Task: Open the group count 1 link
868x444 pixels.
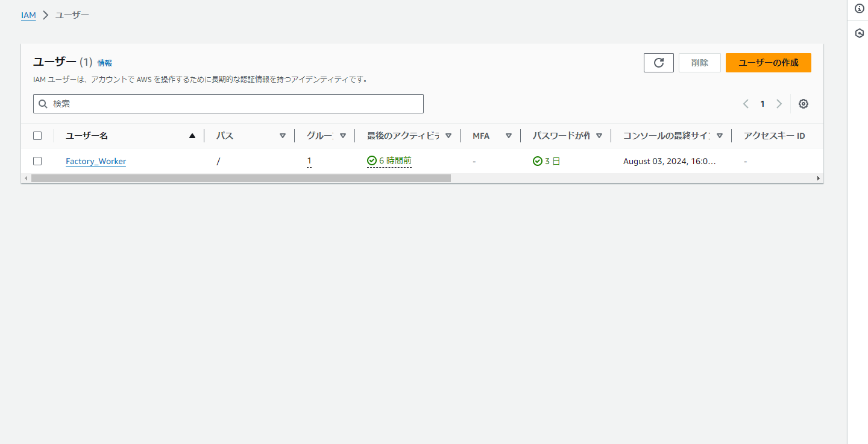Action: [309, 161]
